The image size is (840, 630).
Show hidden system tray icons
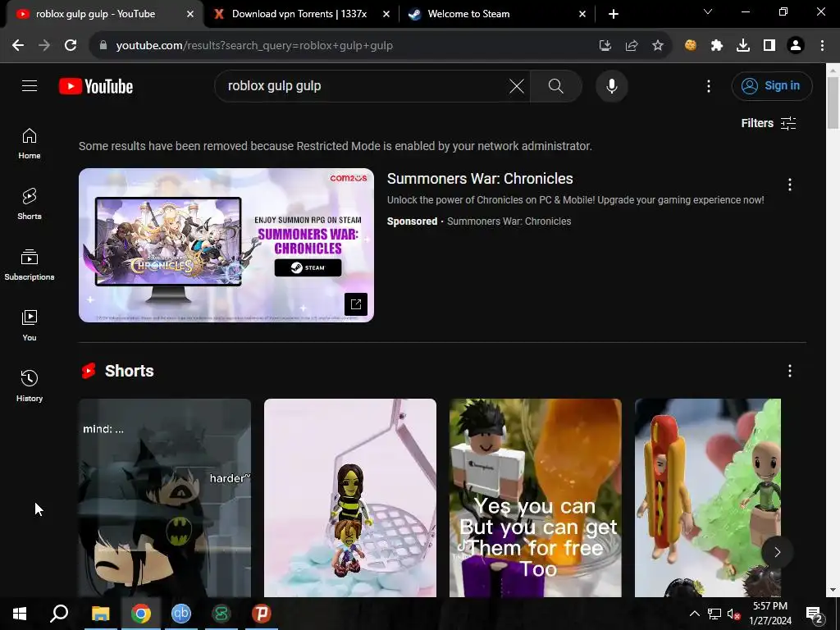coord(694,614)
